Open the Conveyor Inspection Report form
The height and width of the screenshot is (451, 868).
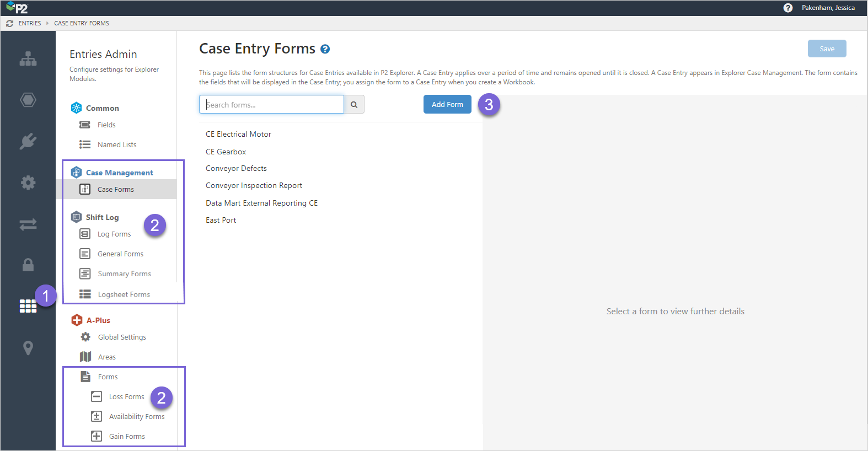click(254, 185)
